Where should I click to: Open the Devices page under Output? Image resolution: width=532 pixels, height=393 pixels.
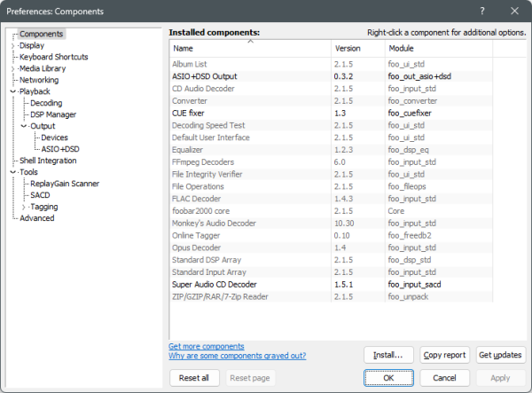[x=54, y=138]
